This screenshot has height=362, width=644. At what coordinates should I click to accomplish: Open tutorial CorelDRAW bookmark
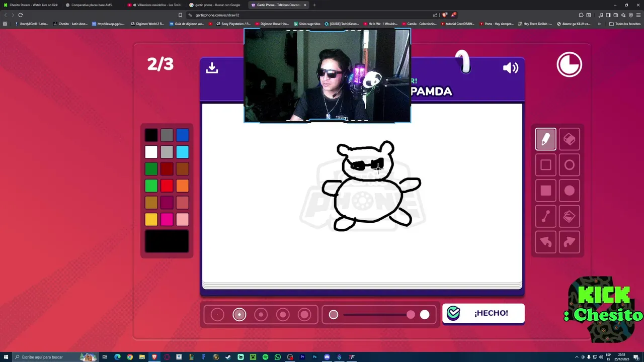point(457,24)
